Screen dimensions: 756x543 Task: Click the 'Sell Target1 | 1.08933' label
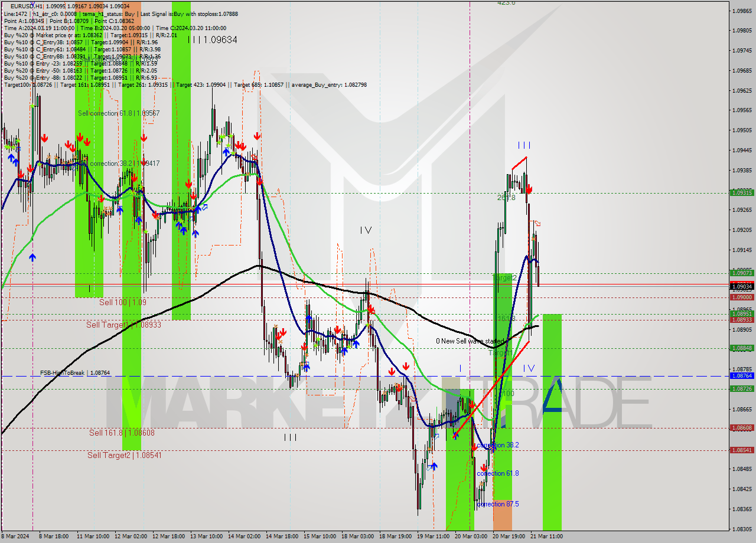[x=124, y=325]
